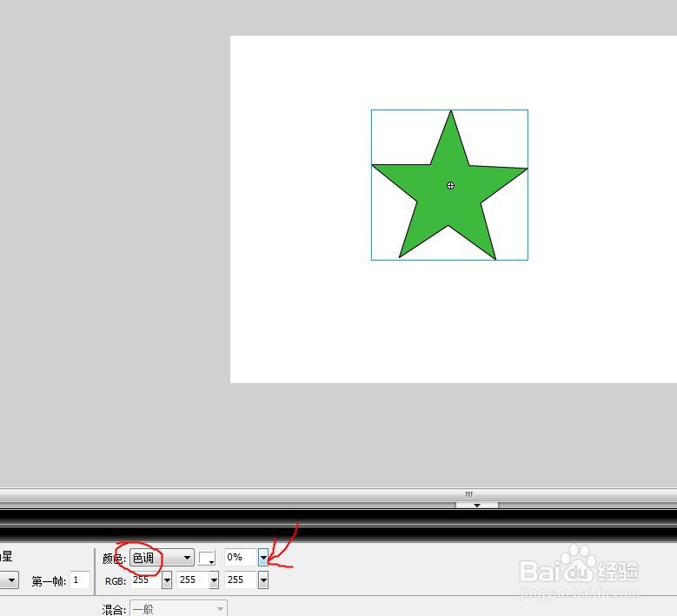
Task: Open the tint percentage slider arrow
Action: point(263,557)
